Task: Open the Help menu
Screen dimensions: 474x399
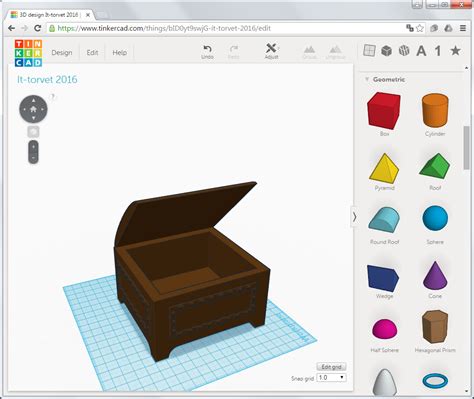Action: 119,53
